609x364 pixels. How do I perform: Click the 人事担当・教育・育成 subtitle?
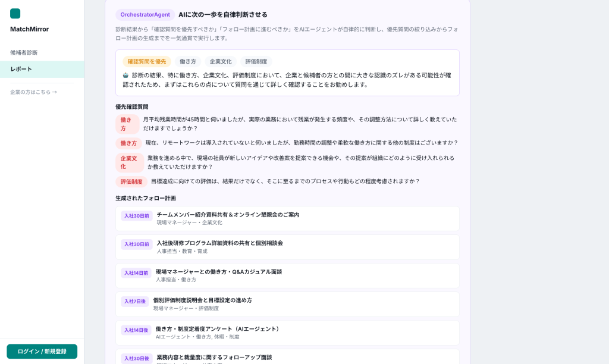point(182,252)
